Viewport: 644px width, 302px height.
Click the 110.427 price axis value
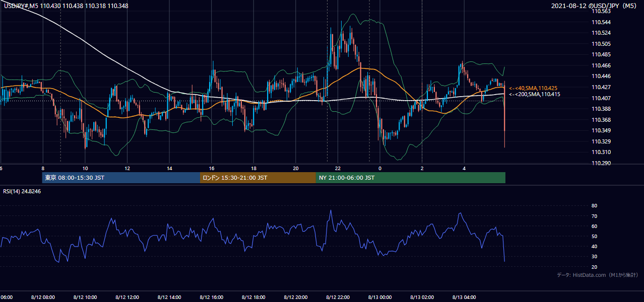tap(601, 87)
